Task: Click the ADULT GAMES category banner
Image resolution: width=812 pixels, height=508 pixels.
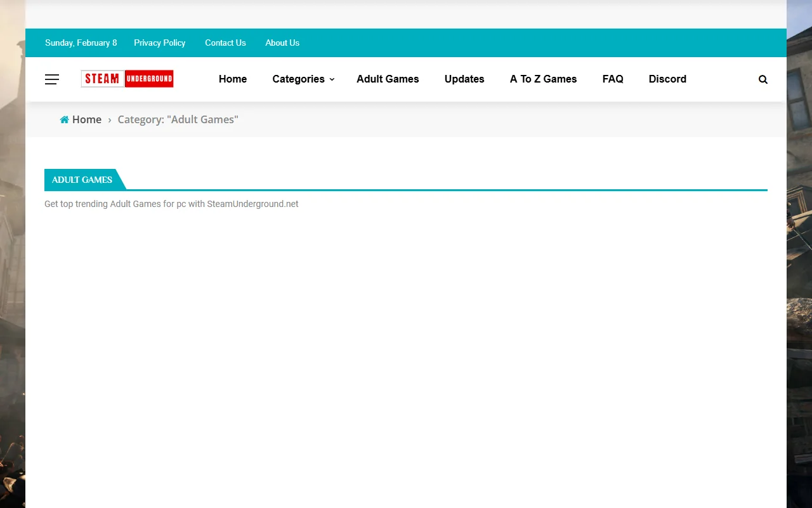Action: 82,180
